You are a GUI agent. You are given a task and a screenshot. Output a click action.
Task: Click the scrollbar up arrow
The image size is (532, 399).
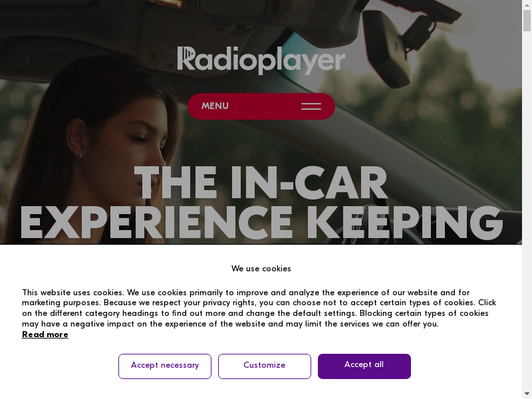(527, 4)
